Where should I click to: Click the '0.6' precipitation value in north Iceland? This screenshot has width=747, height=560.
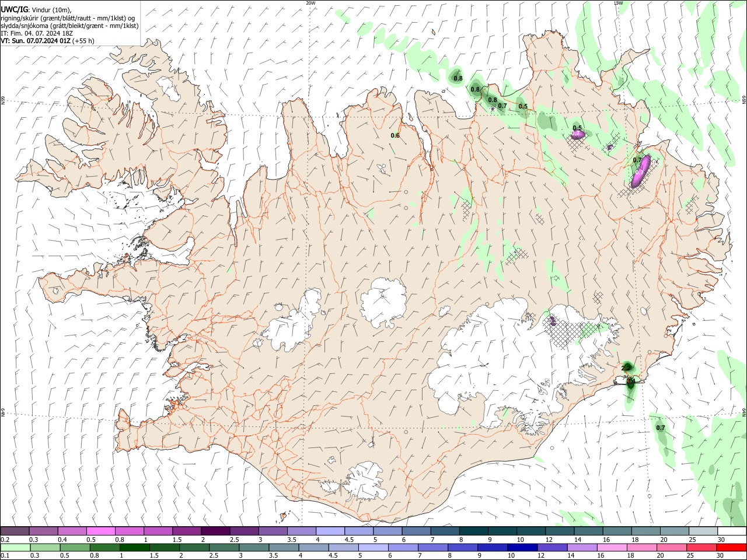pos(395,136)
